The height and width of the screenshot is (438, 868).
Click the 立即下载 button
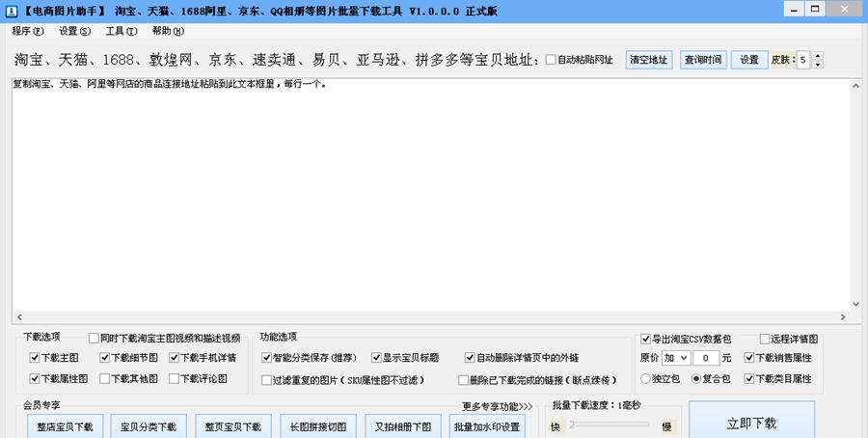(751, 421)
